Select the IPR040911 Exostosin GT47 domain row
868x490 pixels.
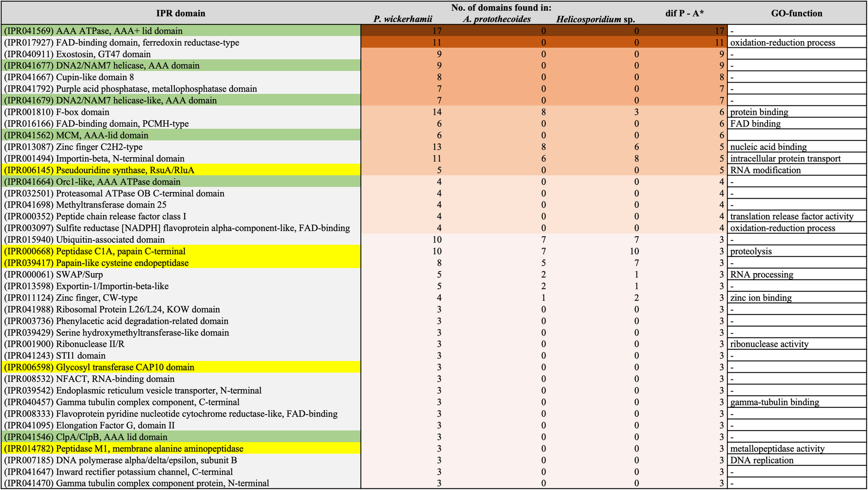(181, 54)
